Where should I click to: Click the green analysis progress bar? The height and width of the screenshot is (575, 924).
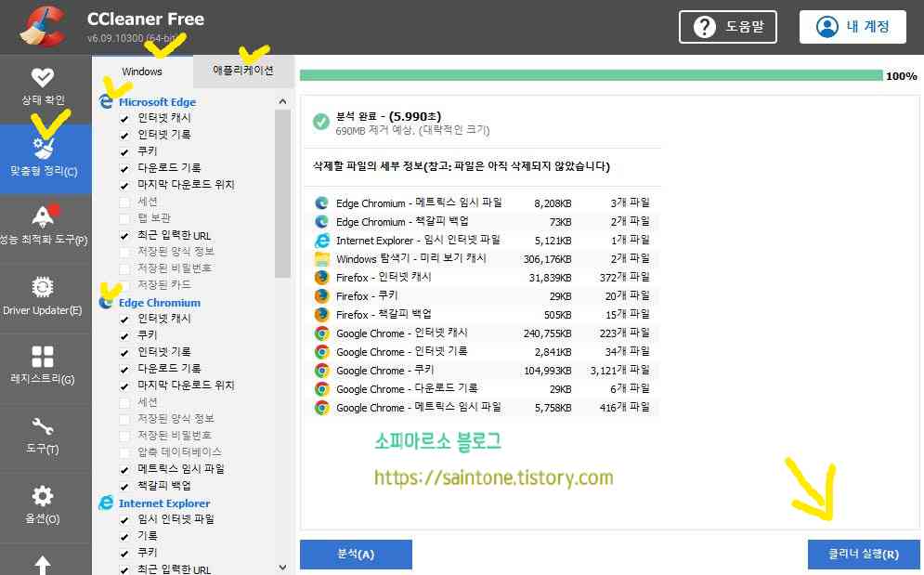point(591,75)
